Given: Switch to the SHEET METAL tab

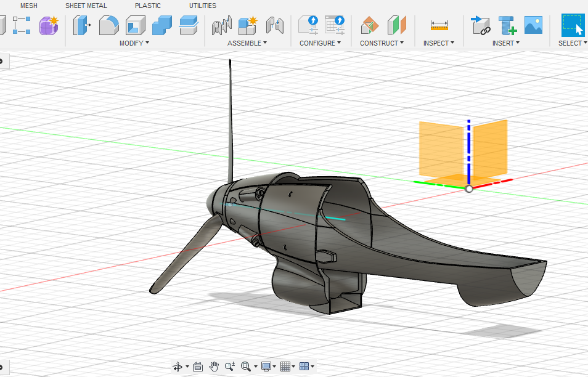Looking at the screenshot, I should click(x=86, y=6).
